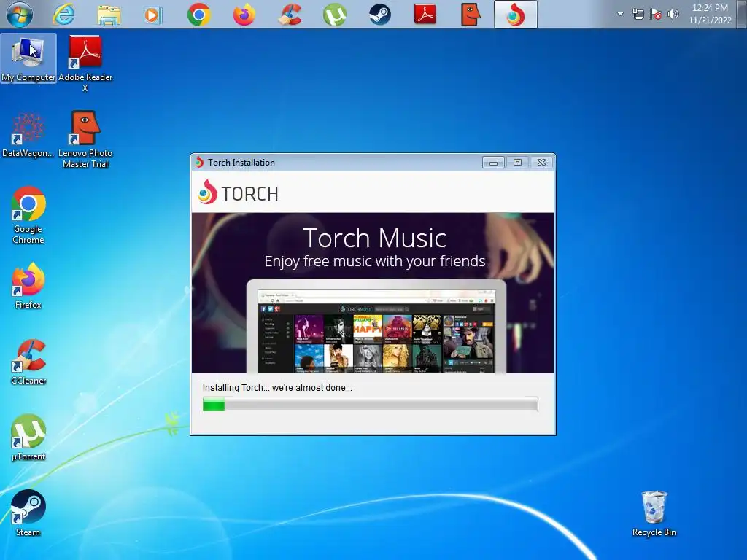Launch Internet Explorer from the taskbar
Image resolution: width=747 pixels, height=560 pixels.
coord(64,15)
